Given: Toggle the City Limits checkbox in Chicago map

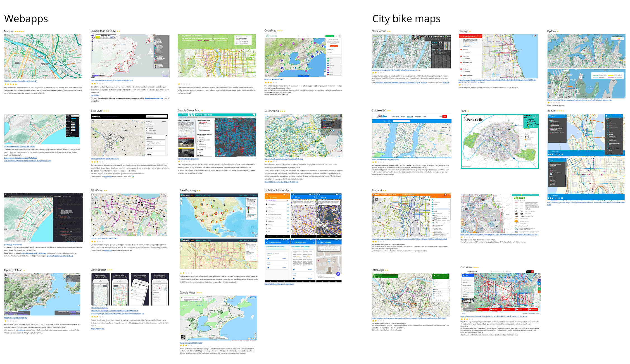Looking at the screenshot, I should point(461,50).
